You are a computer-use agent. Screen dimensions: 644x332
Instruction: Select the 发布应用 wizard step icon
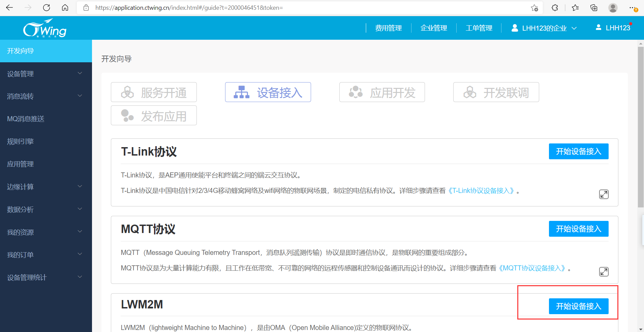128,115
